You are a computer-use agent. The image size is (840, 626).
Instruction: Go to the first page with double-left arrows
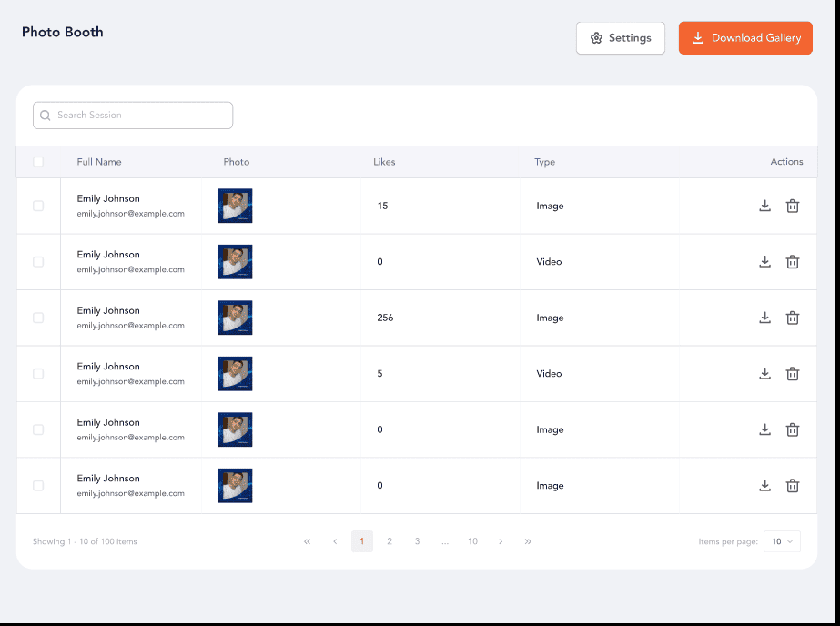[307, 541]
